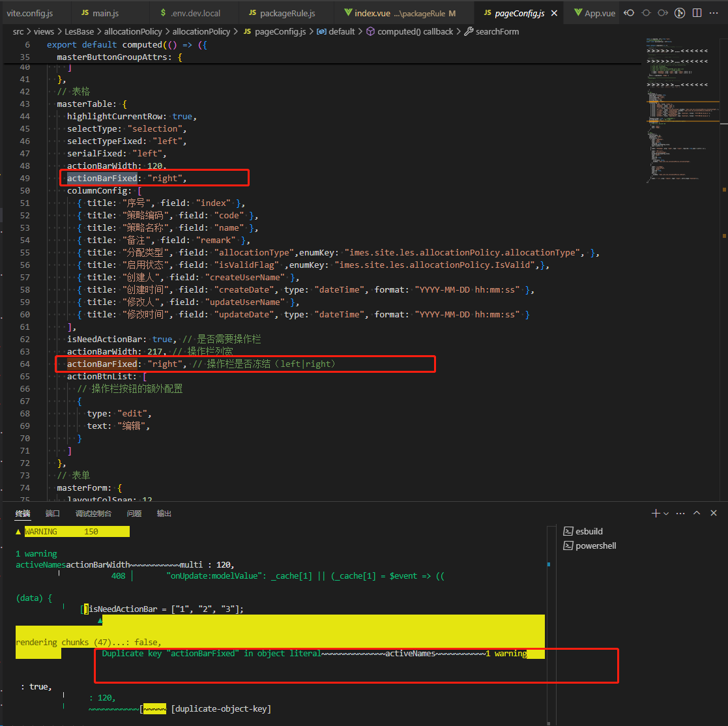Click masterForm: { line
This screenshot has height=726, width=728.
point(89,488)
